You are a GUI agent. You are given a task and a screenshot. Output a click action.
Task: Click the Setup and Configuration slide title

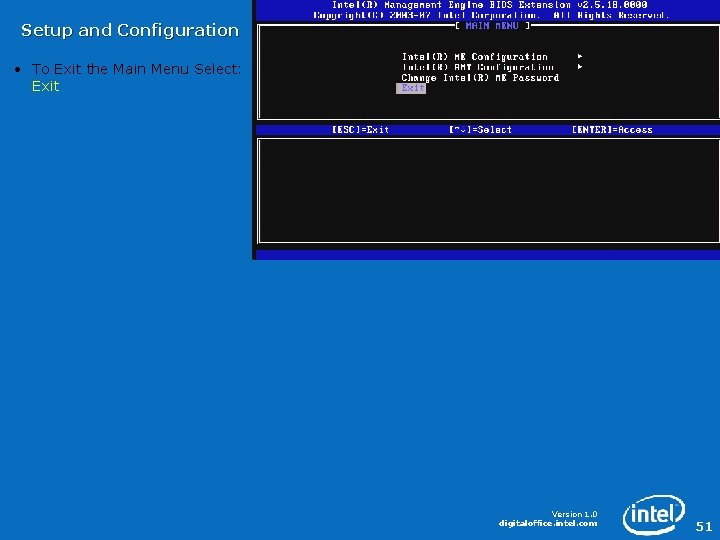tap(130, 30)
